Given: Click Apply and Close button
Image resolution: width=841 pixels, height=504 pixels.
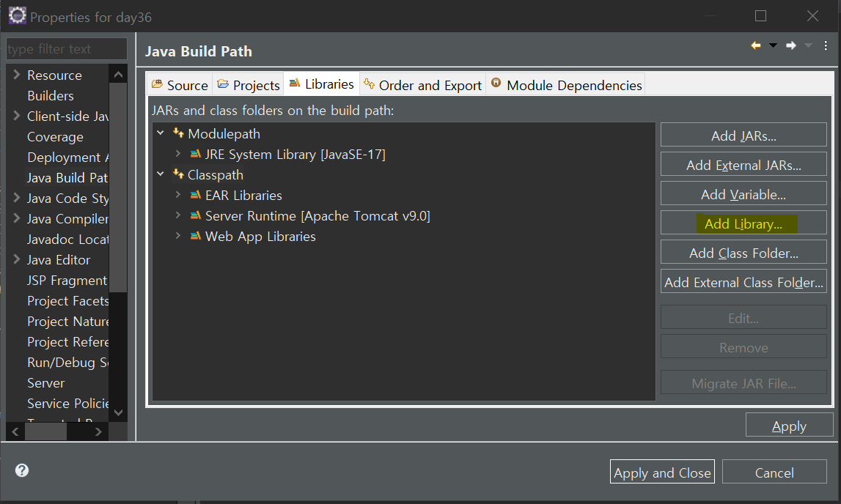Looking at the screenshot, I should [662, 472].
